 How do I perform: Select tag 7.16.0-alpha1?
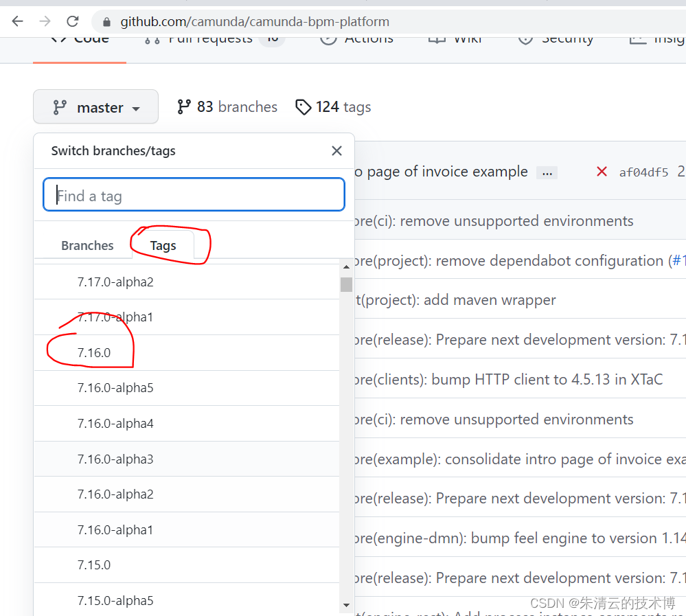coord(187,529)
